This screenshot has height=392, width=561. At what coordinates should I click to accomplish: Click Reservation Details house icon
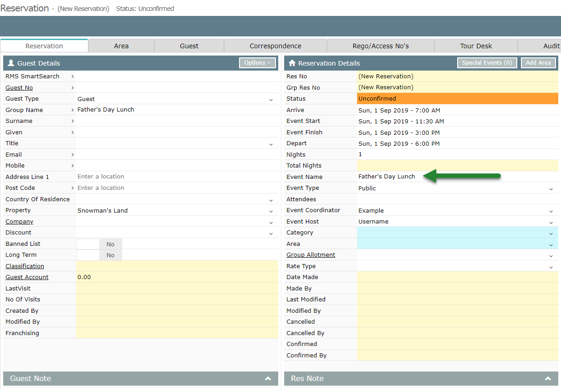pyautogui.click(x=292, y=63)
